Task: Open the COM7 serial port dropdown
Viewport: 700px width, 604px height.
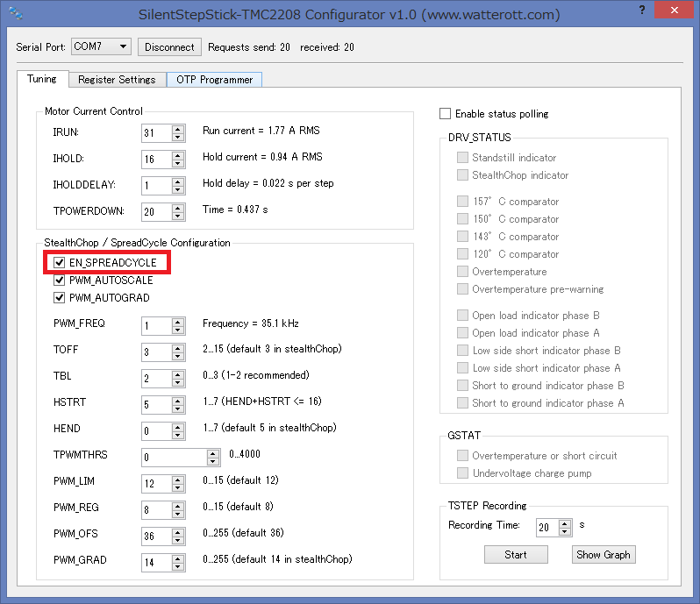Action: coord(101,46)
